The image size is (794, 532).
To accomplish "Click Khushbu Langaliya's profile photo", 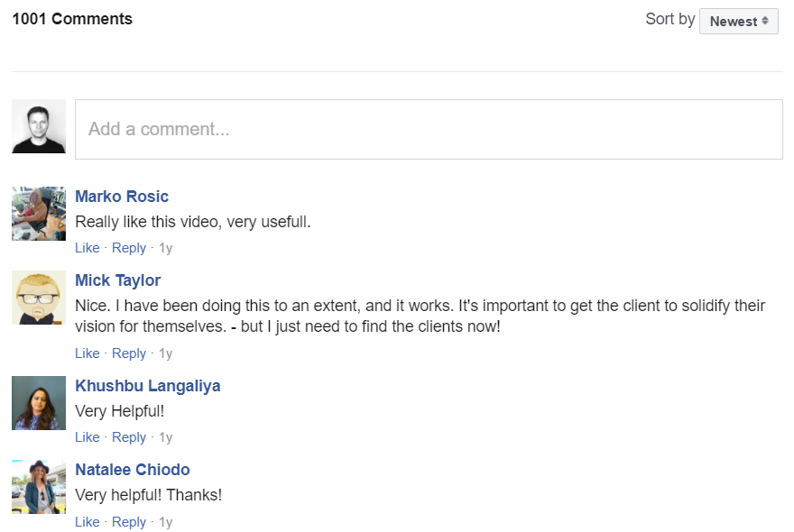I will click(39, 403).
